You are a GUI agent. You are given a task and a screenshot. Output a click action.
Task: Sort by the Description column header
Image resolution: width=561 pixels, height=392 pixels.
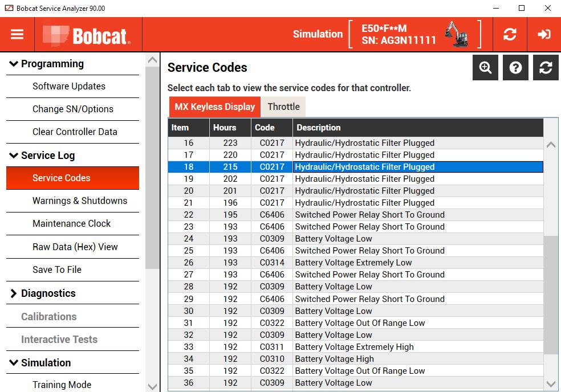pos(418,128)
